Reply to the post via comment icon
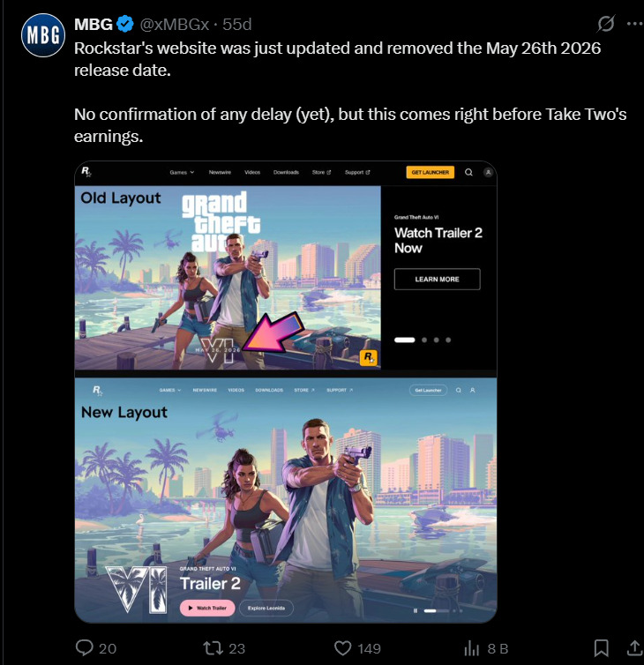644x665 pixels. point(85,648)
